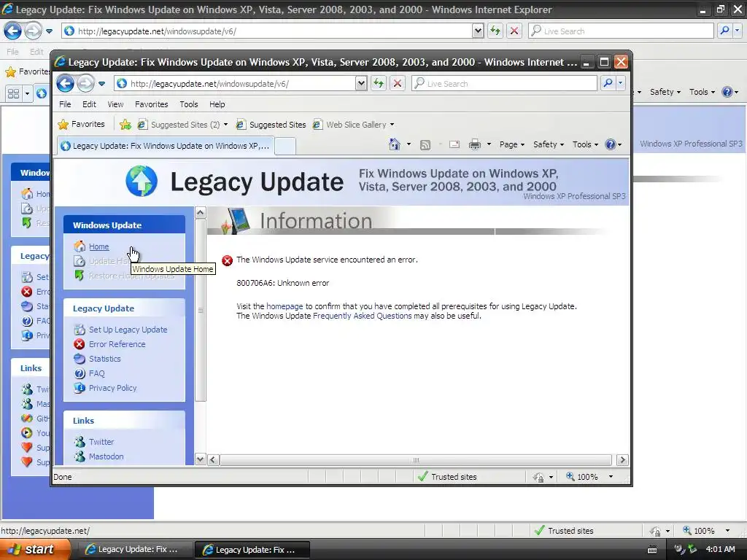The image size is (747, 560).
Task: Open File menu in front window
Action: [65, 104]
